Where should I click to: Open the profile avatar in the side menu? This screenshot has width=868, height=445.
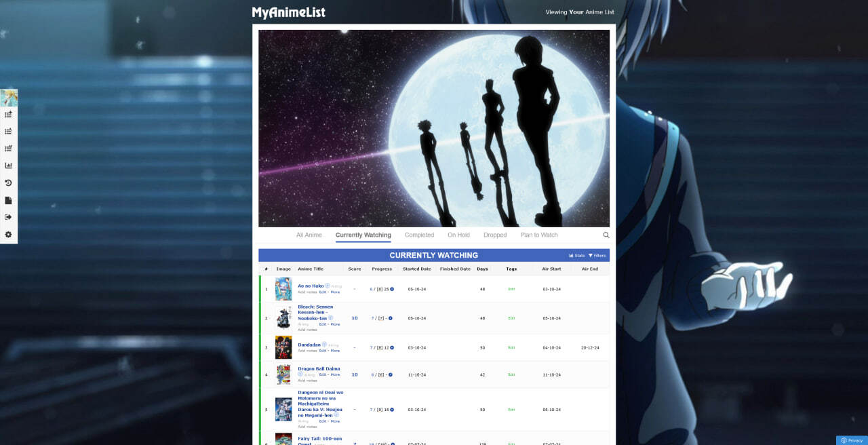[x=9, y=98]
